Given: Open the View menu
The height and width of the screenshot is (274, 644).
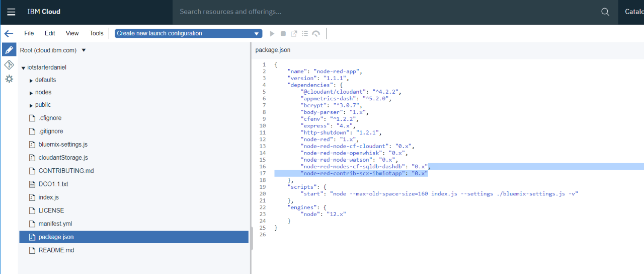Looking at the screenshot, I should [72, 33].
